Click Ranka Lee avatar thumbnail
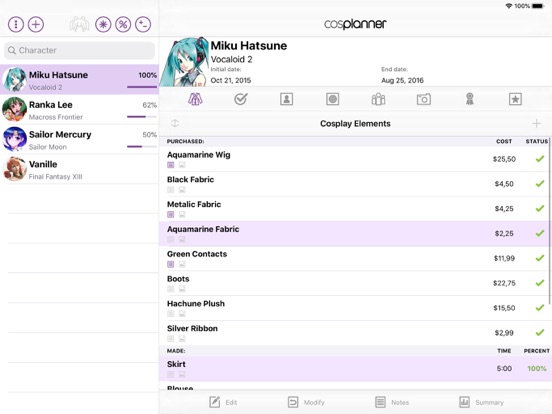 click(14, 109)
